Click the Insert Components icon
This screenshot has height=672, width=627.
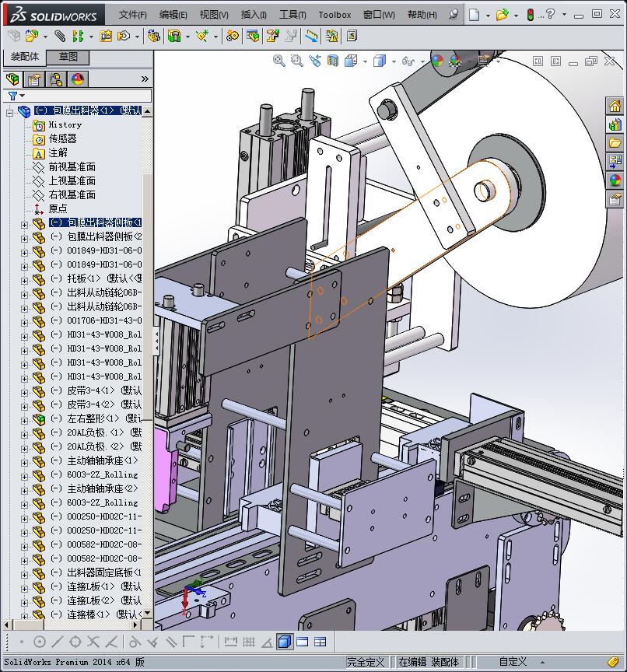click(32, 36)
